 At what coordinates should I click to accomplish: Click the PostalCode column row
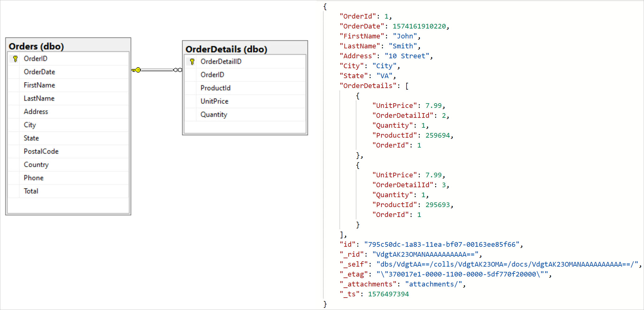(x=41, y=151)
